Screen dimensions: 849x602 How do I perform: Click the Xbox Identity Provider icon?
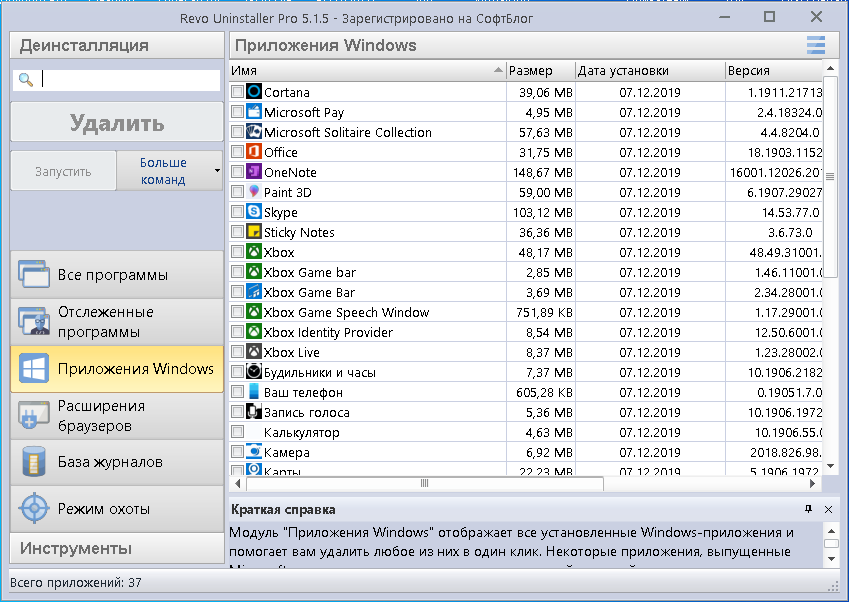(x=253, y=332)
